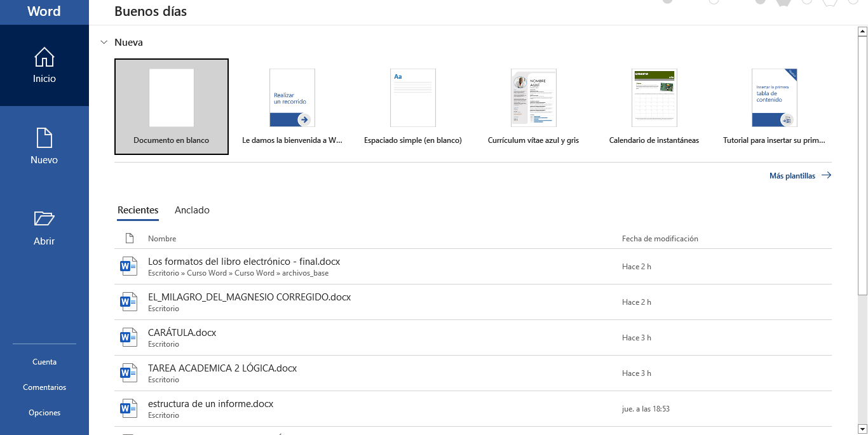Screen dimensions: 868x435
Task: Open the Comentarios feedback page
Action: pyautogui.click(x=44, y=387)
